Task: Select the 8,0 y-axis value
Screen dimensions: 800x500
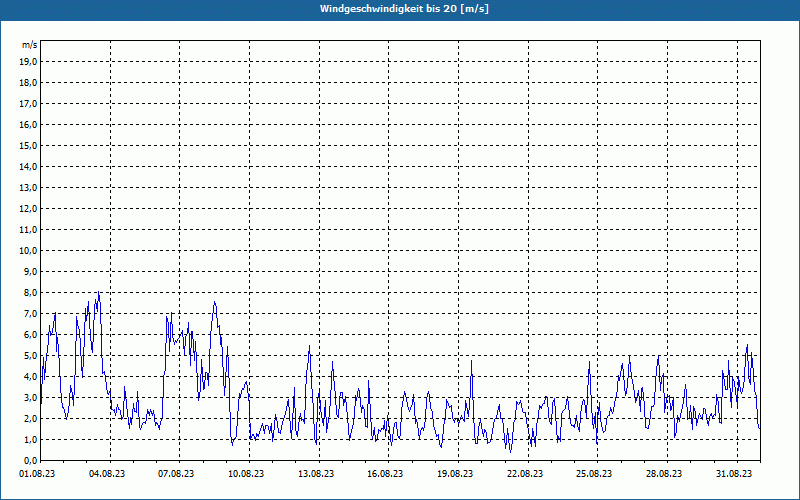Action: click(30, 292)
